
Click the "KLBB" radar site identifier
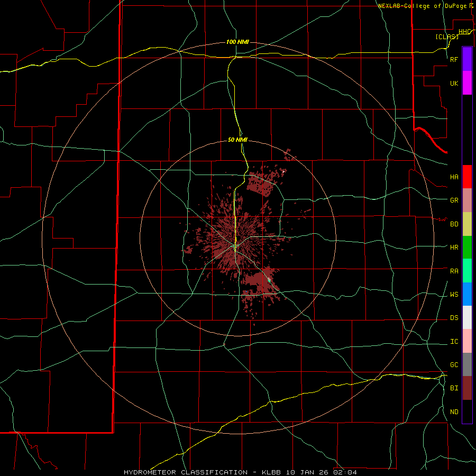coord(271,472)
